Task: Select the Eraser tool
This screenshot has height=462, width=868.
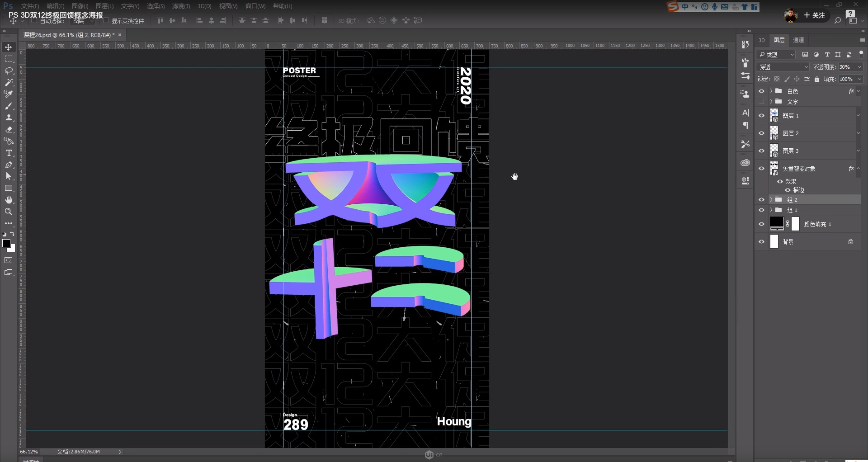Action: tap(9, 130)
